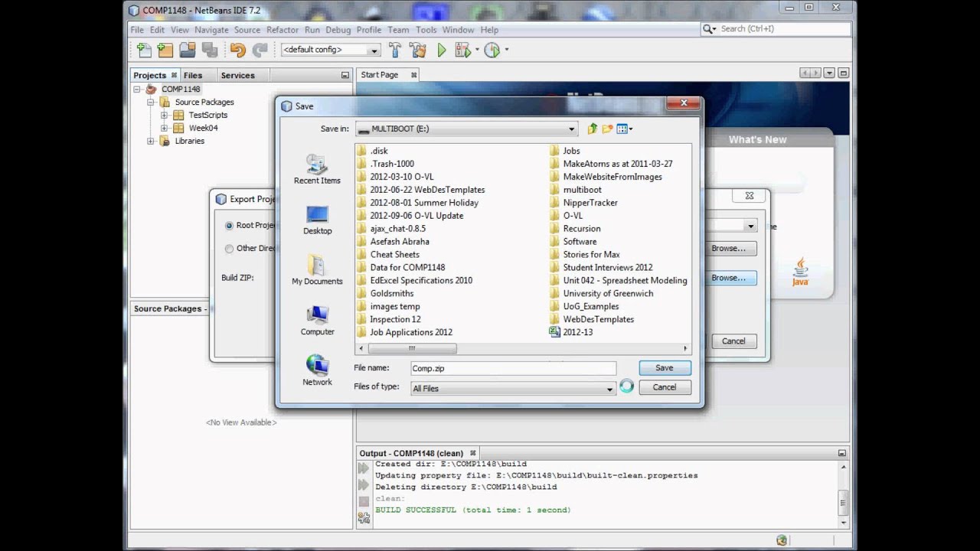The image size is (980, 551).
Task: Click the Open Project toolbar icon
Action: coord(188,50)
